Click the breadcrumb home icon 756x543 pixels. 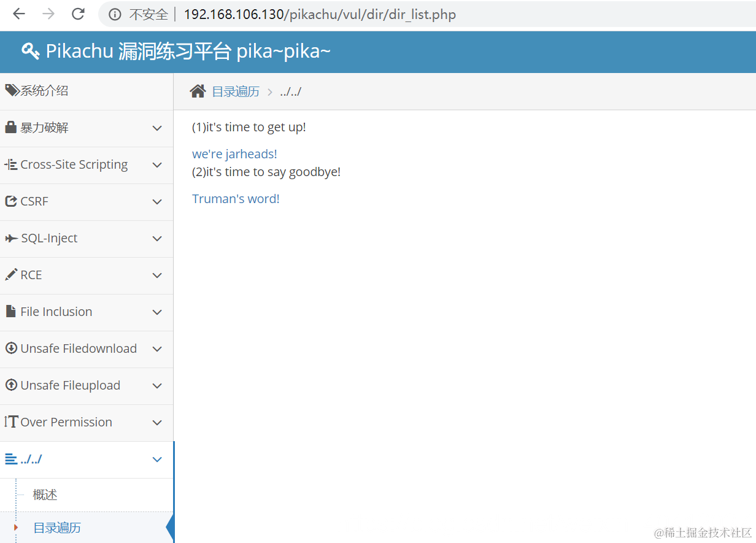pyautogui.click(x=198, y=91)
